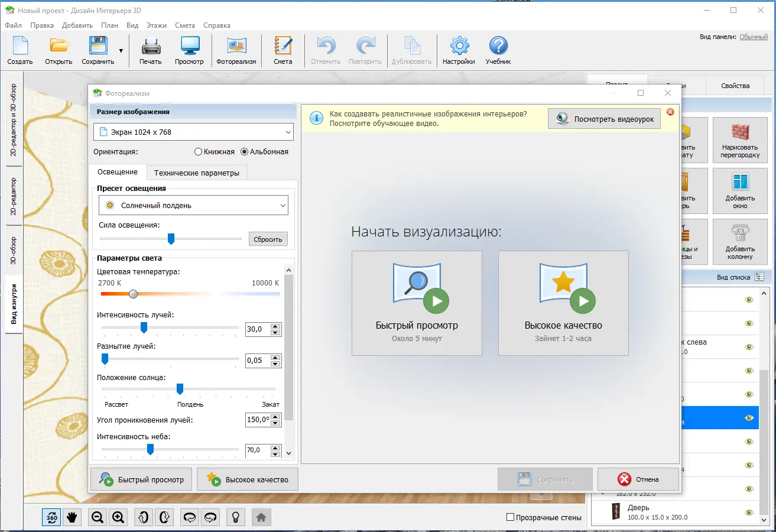Click the Обычный panel view link
Screen dimensions: 776x532
[x=754, y=37]
